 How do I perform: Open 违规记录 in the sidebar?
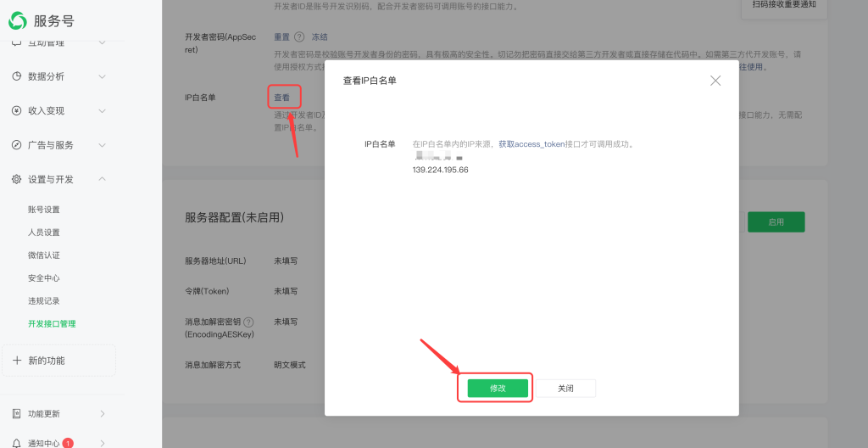click(44, 301)
